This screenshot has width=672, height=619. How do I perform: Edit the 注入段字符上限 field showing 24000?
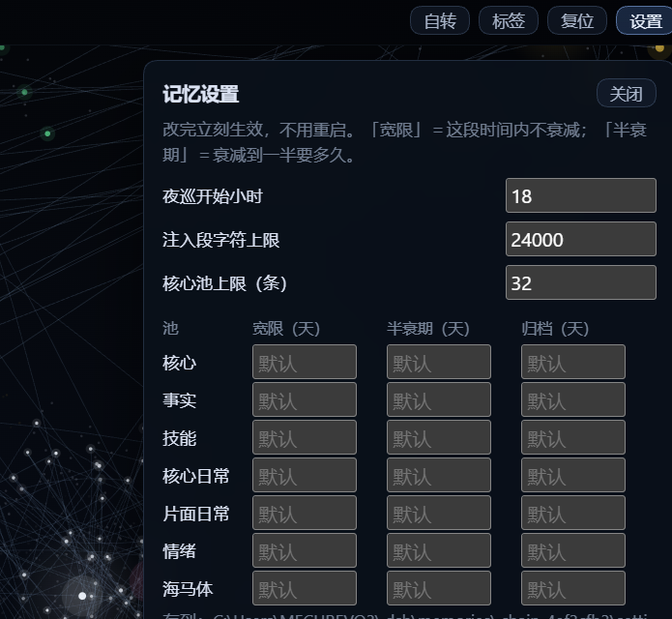tap(581, 239)
